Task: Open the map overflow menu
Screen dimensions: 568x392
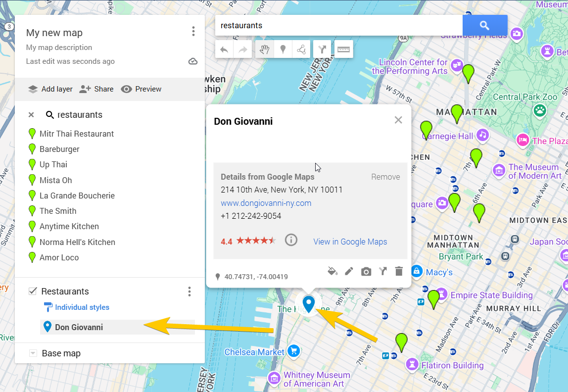Action: point(193,31)
